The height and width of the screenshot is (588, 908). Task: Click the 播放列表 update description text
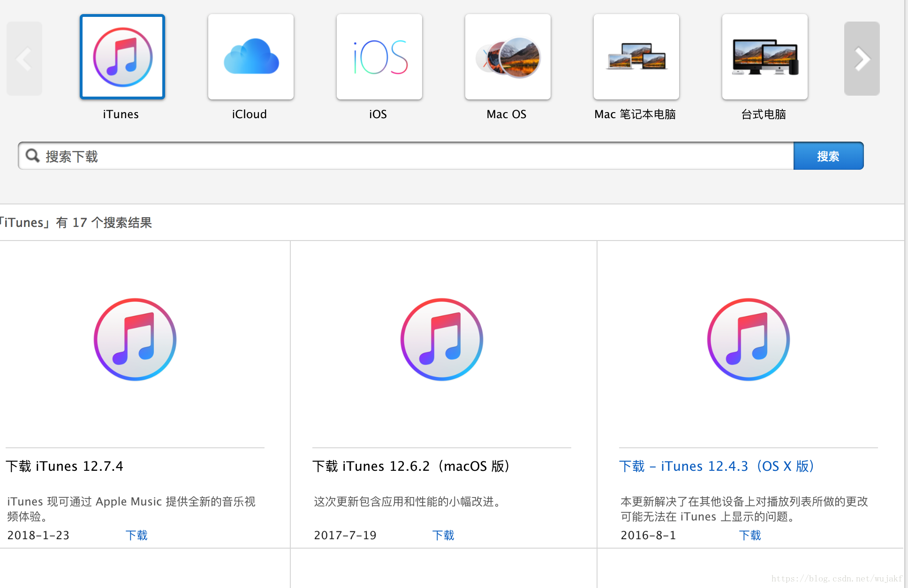(x=744, y=509)
